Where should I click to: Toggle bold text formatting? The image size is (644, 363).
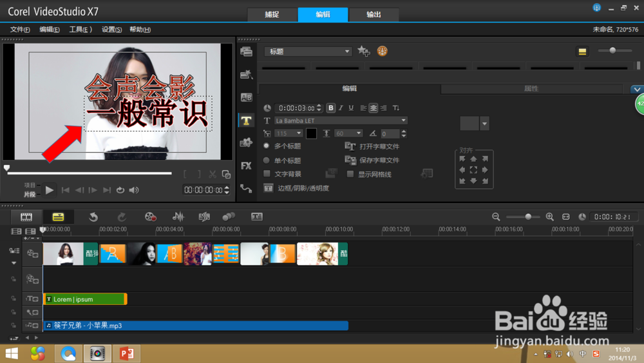click(330, 108)
